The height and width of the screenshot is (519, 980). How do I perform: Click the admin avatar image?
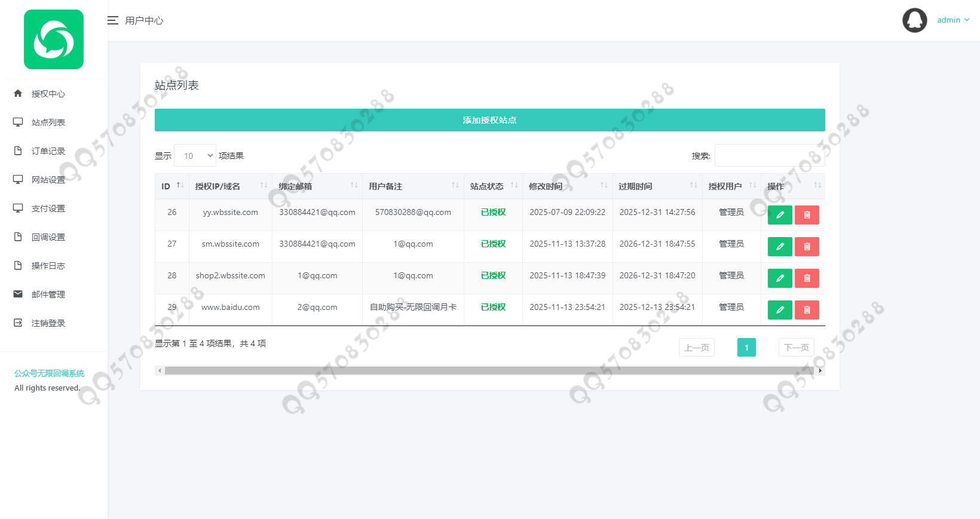(x=914, y=20)
